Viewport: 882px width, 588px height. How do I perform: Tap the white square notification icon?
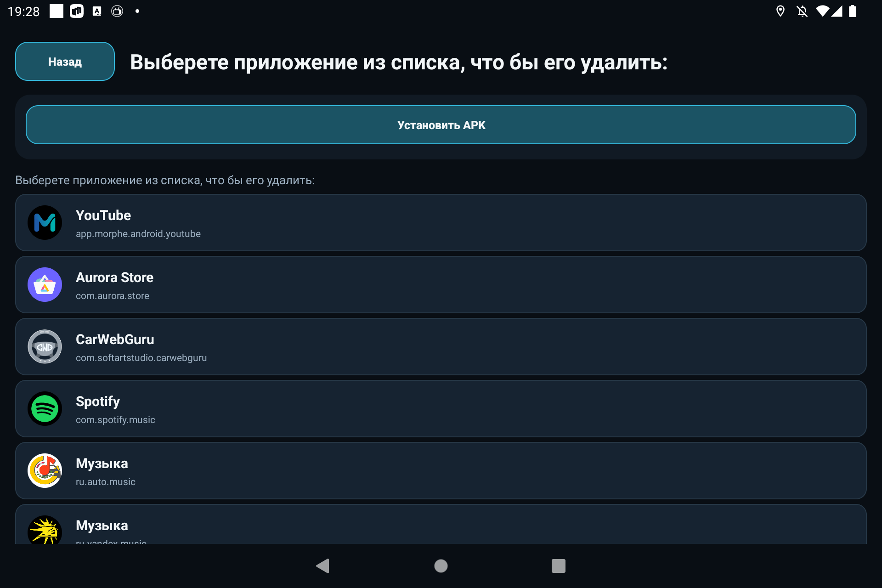click(x=57, y=11)
